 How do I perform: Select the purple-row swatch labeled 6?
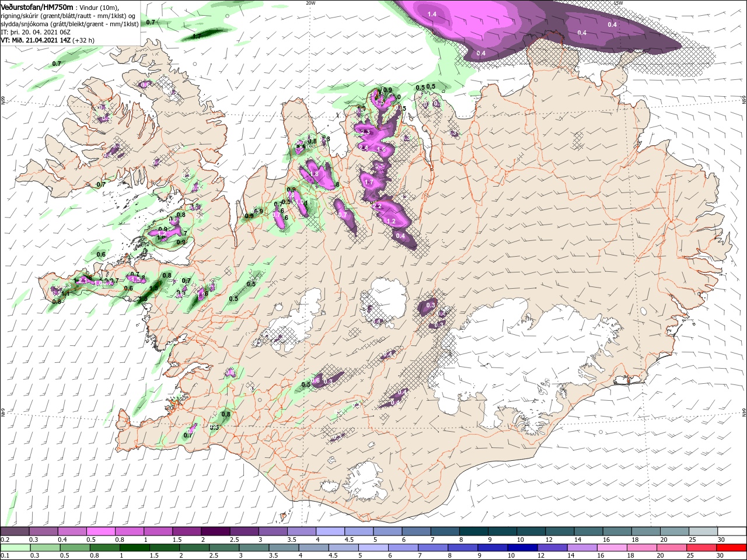coord(416,531)
